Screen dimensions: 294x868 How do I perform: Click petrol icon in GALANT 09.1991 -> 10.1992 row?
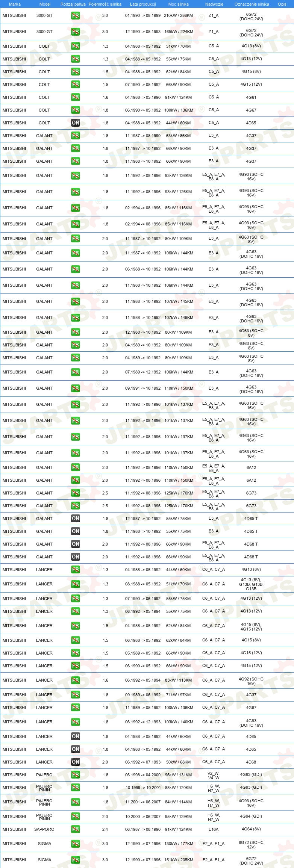pyautogui.click(x=75, y=389)
